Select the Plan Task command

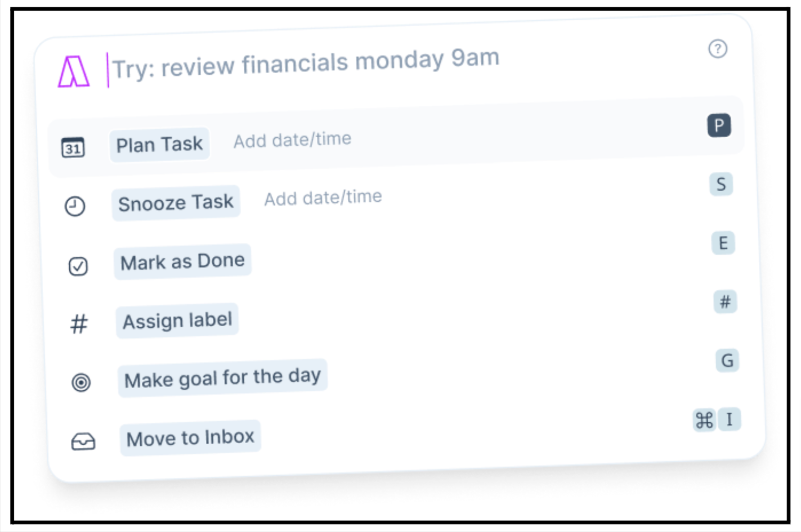click(159, 145)
